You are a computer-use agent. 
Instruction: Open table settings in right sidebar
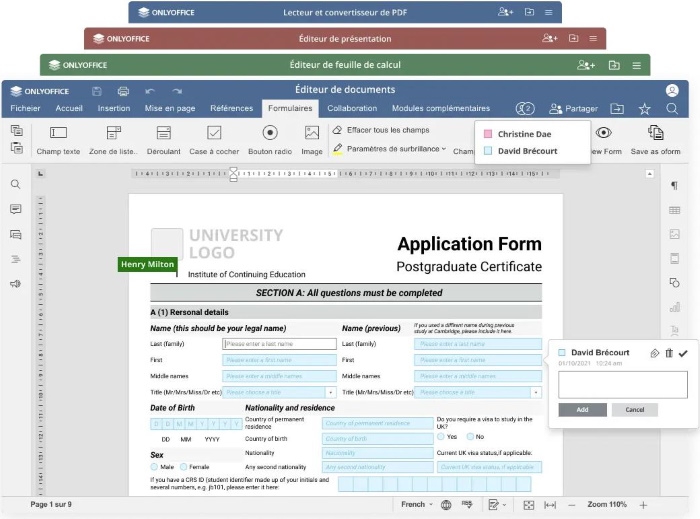(x=675, y=210)
